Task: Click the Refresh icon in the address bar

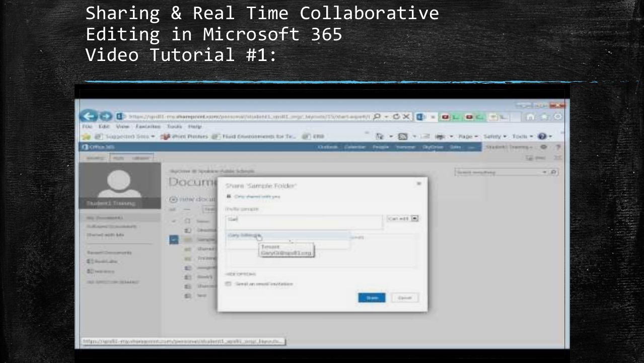Action: point(396,117)
